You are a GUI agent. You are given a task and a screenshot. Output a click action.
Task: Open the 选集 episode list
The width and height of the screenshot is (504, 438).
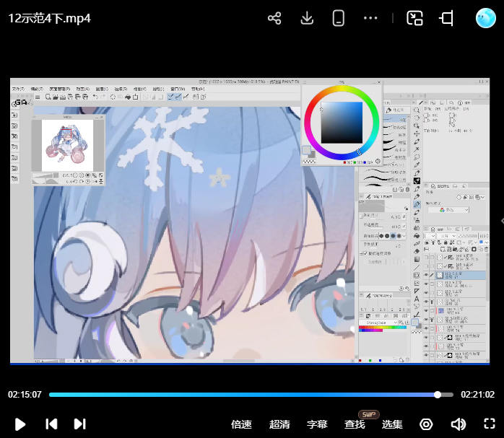392,424
